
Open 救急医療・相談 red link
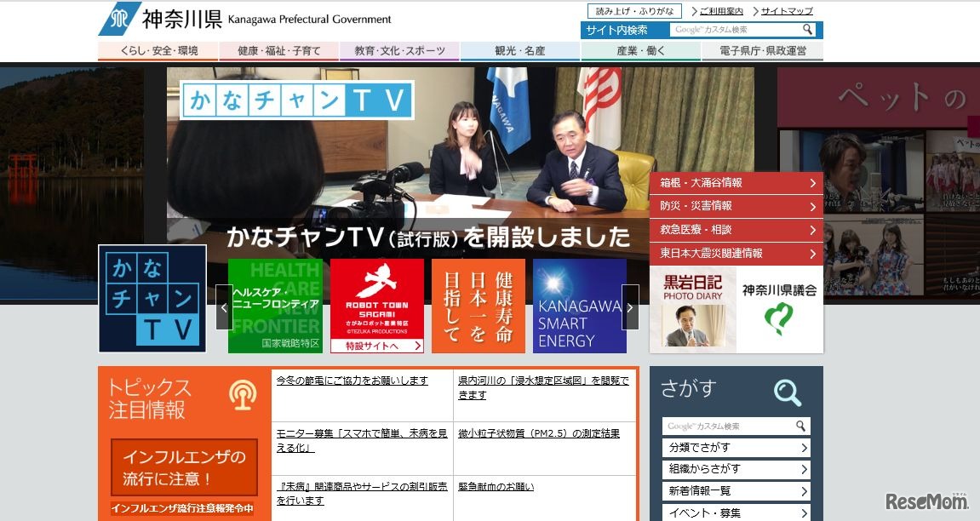point(736,230)
